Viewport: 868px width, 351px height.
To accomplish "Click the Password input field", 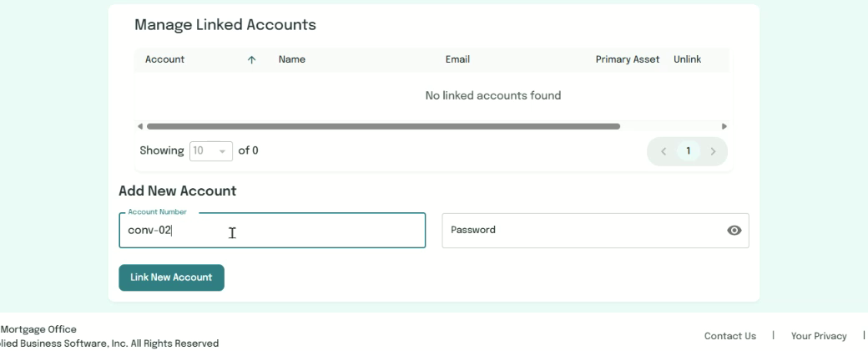I will [584, 231].
